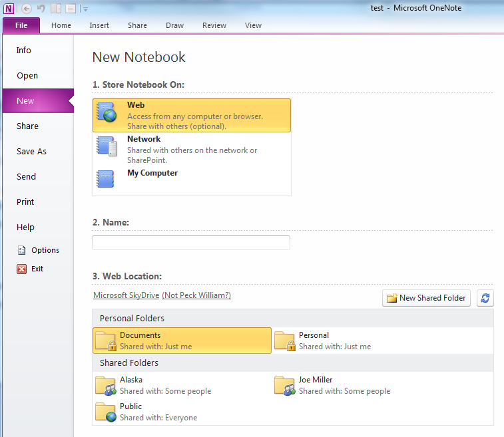Viewport: 504px width, 437px height.
Task: Click the Back arrow in quick access toolbar
Action: tap(27, 9)
